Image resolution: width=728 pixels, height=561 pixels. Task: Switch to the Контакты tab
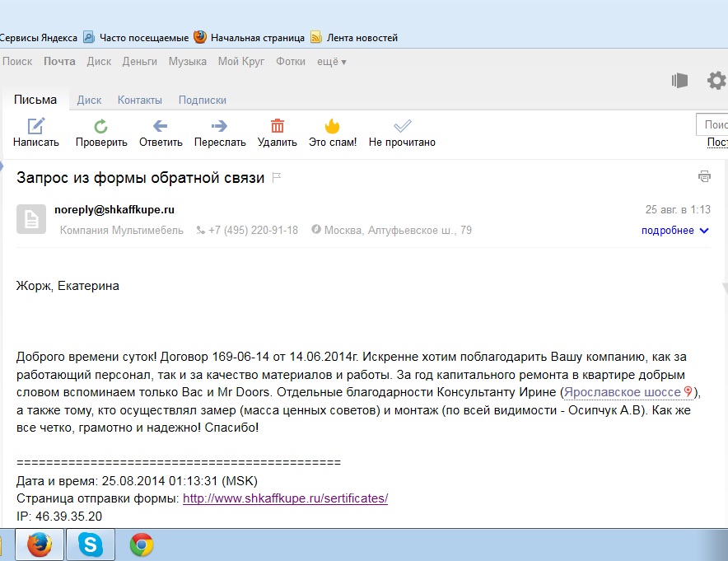140,100
